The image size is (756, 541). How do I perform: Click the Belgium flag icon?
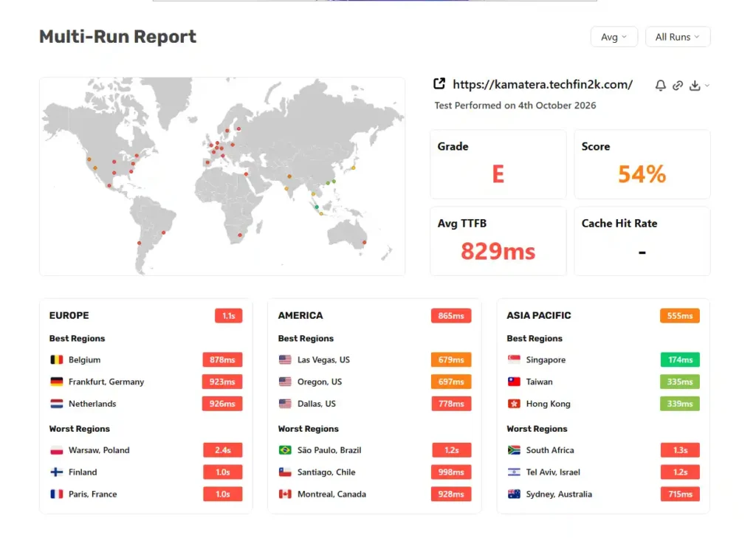56,359
